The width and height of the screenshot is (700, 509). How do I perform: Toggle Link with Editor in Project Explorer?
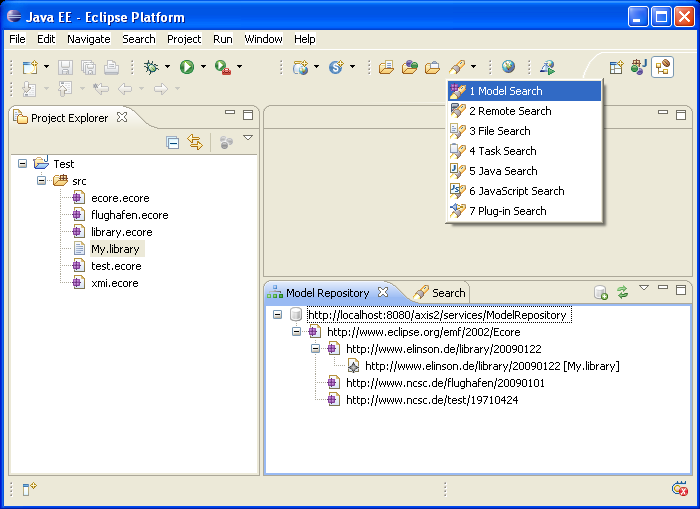(x=195, y=142)
